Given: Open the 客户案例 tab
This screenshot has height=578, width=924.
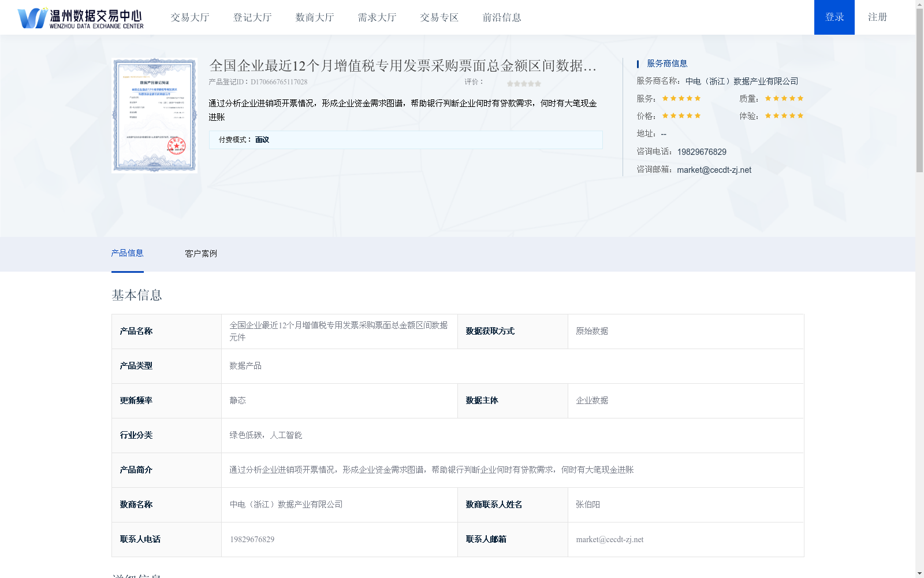Looking at the screenshot, I should point(200,253).
